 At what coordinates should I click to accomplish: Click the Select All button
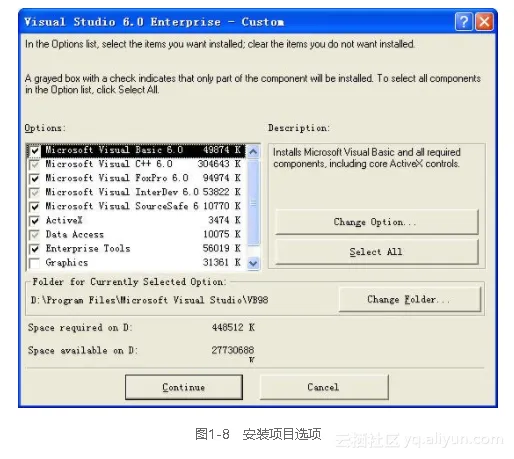[377, 252]
